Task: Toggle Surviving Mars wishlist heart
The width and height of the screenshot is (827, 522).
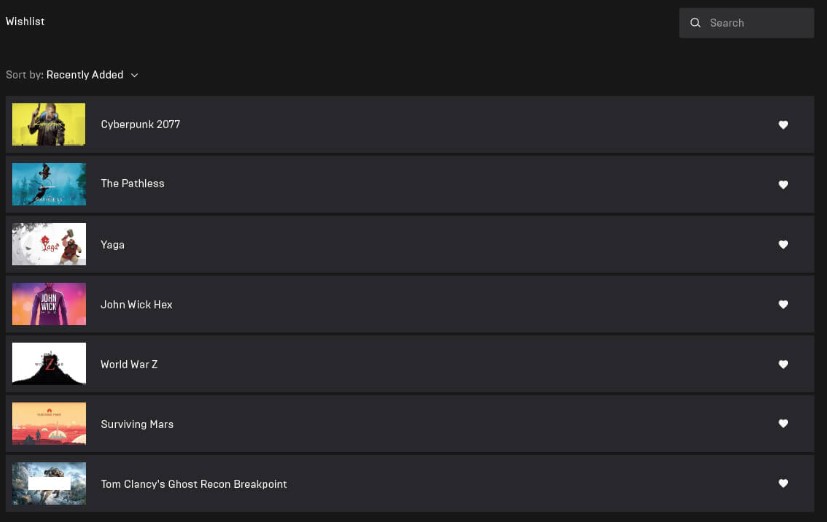Action: tap(783, 423)
